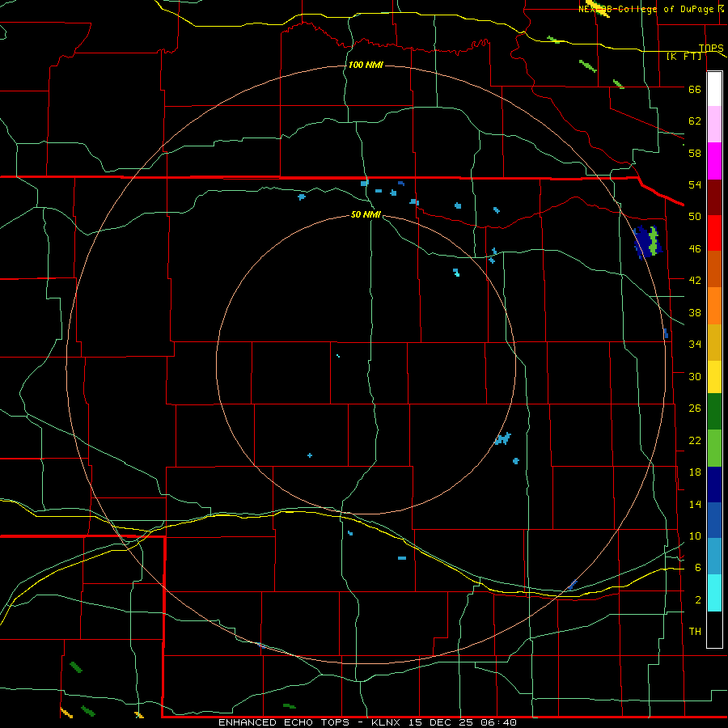Screen dimensions: 728x728
Task: Click the bright red swatch on the scale
Action: [714, 233]
